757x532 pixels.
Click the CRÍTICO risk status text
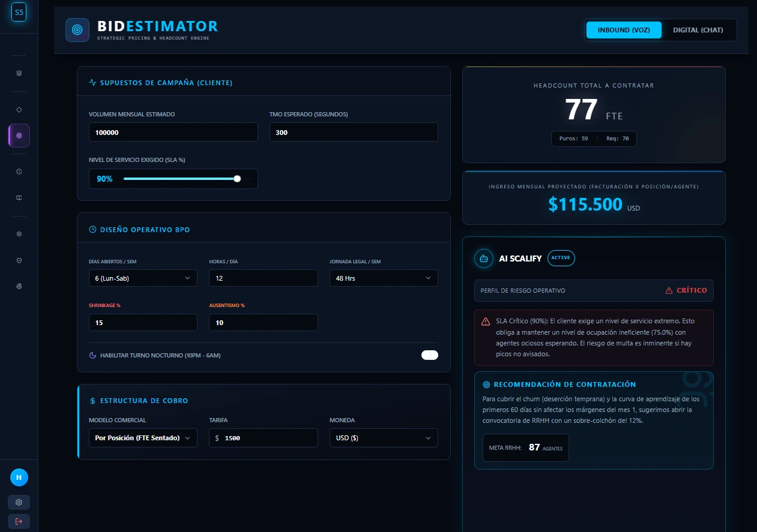point(692,290)
